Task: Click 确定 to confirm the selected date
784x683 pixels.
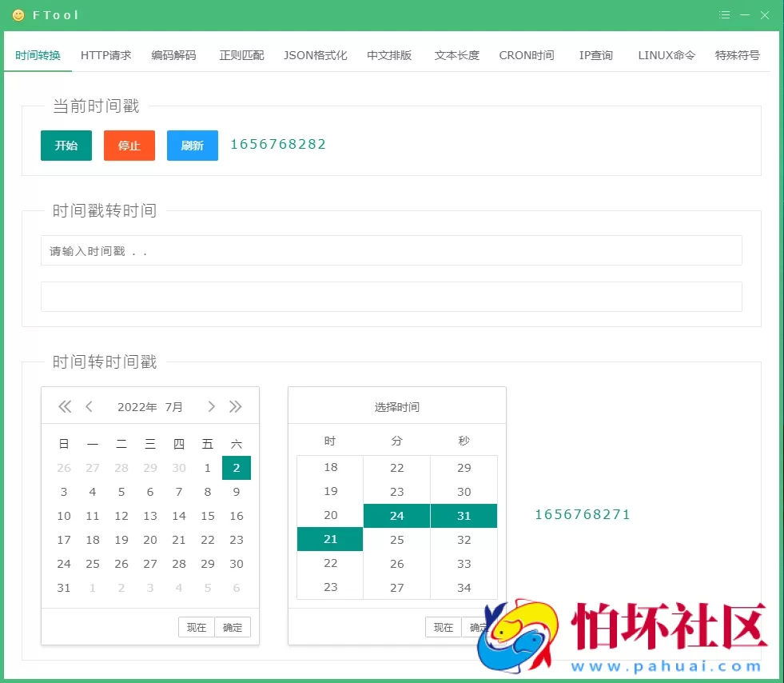Action: (232, 627)
